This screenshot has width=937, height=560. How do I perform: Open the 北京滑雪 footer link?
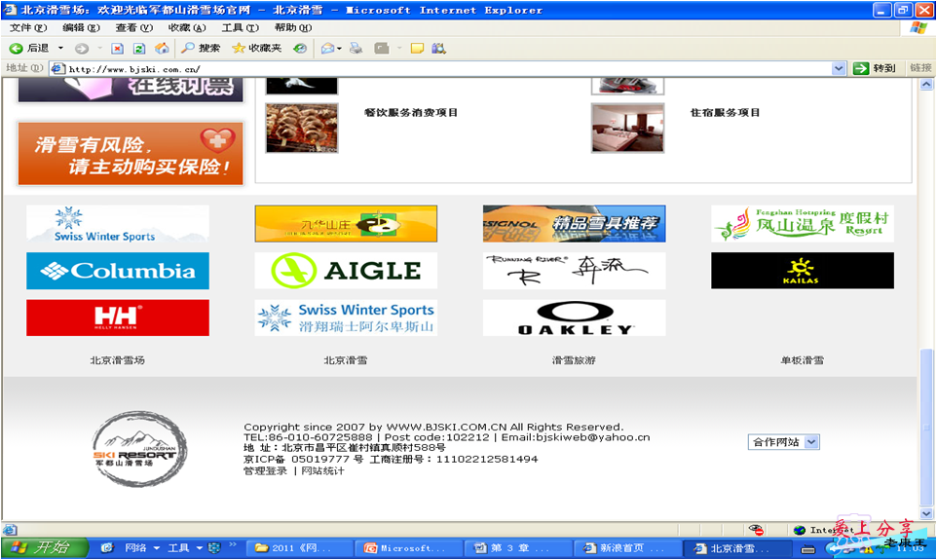coord(346,360)
